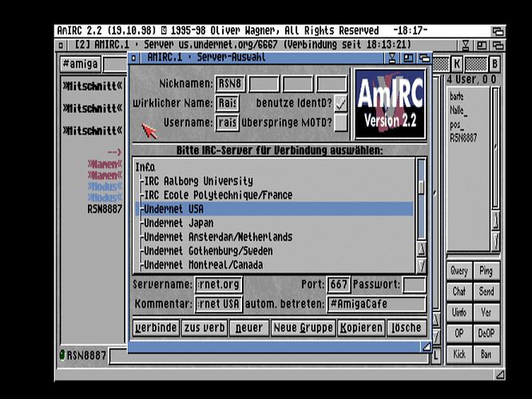Click the screen depth gadget on title bar
This screenshot has height=399, width=532.
(498, 31)
